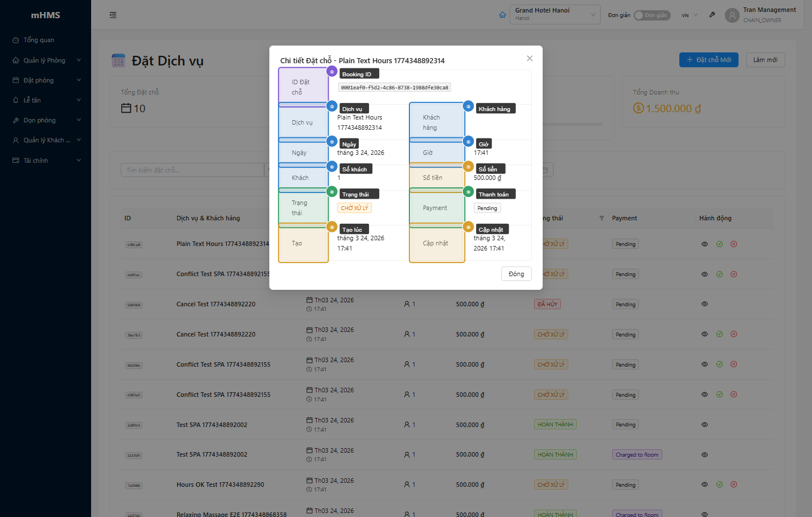Open the Tổng quan sidebar section
The image size is (812, 517).
(38, 40)
